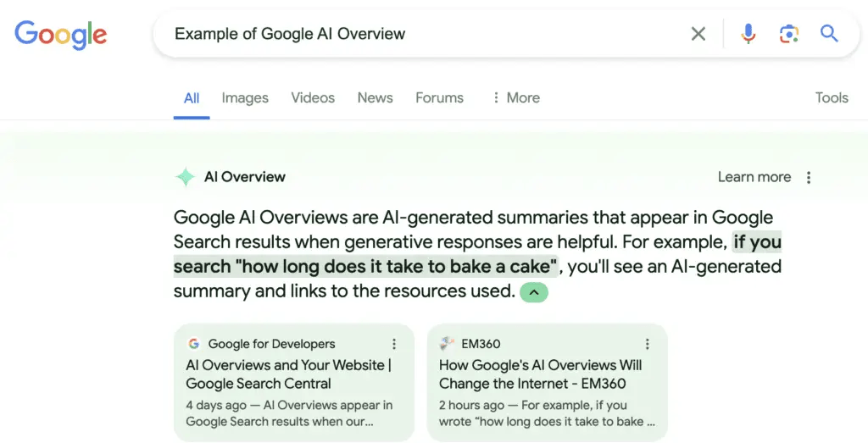Switch to the Images tab
868x443 pixels.
[245, 97]
